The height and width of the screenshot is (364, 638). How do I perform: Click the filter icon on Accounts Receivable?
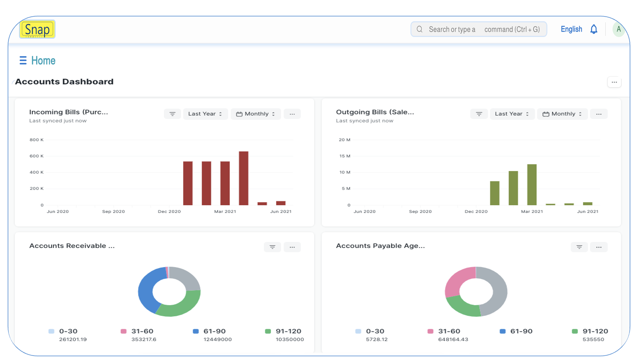point(273,247)
